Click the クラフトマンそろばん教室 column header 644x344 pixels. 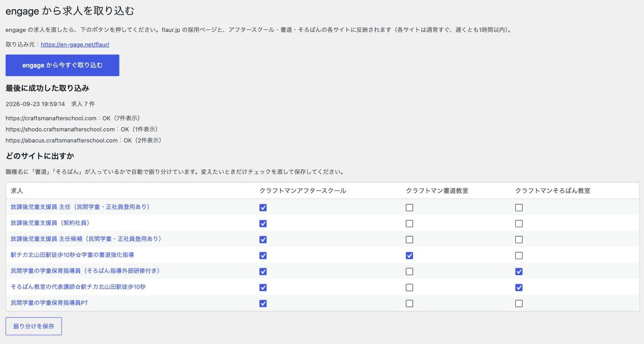click(553, 191)
